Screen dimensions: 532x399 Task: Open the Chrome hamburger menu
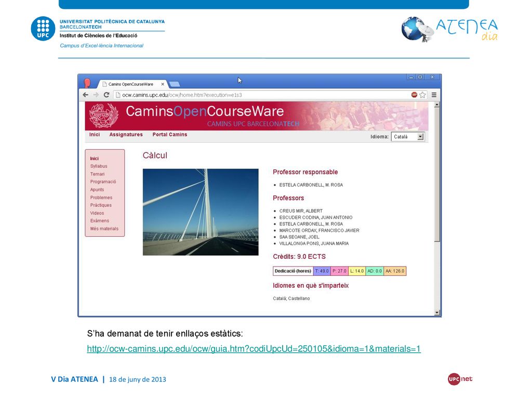[434, 95]
